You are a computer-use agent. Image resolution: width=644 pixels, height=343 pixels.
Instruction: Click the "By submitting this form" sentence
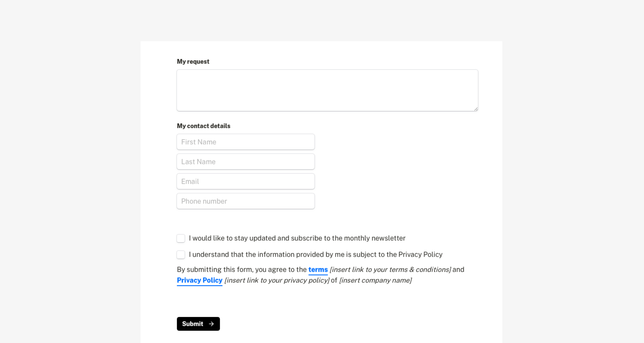(241, 270)
